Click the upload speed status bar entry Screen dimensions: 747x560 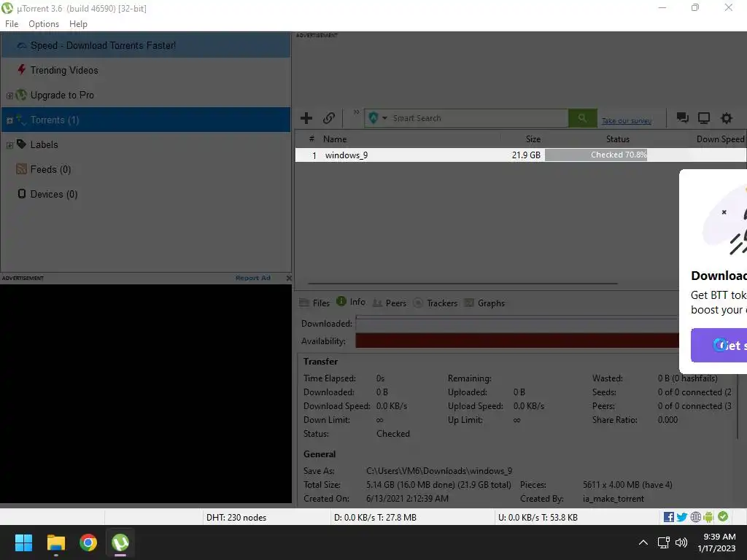[538, 517]
